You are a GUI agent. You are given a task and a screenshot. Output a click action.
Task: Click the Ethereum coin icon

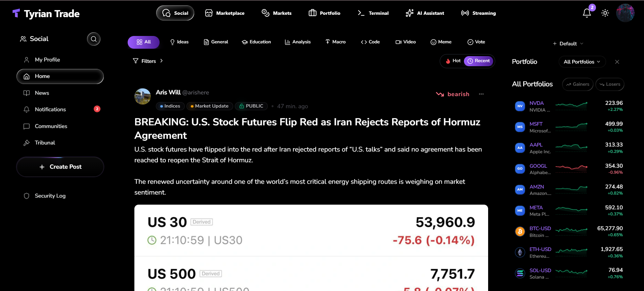(520, 252)
